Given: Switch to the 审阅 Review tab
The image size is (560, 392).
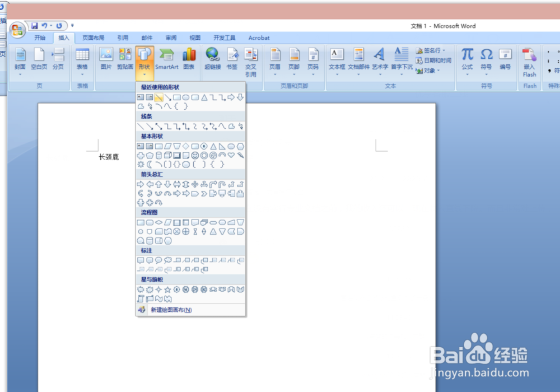Looking at the screenshot, I should click(x=171, y=38).
